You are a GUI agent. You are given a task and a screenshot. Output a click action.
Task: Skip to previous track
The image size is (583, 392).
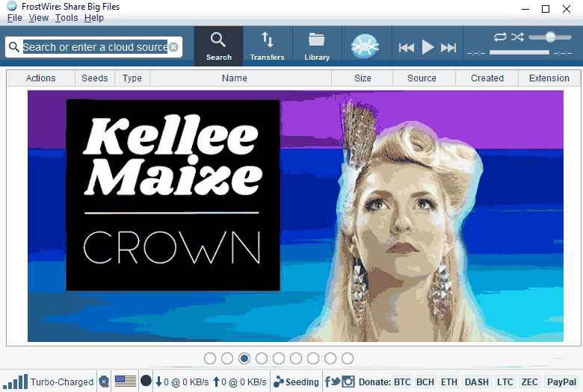click(406, 48)
